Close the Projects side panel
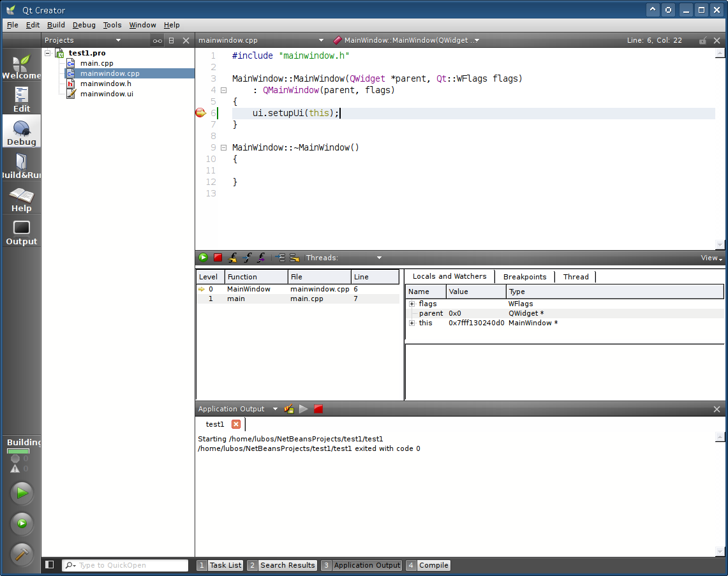Viewport: 728px width, 576px height. pyautogui.click(x=186, y=40)
